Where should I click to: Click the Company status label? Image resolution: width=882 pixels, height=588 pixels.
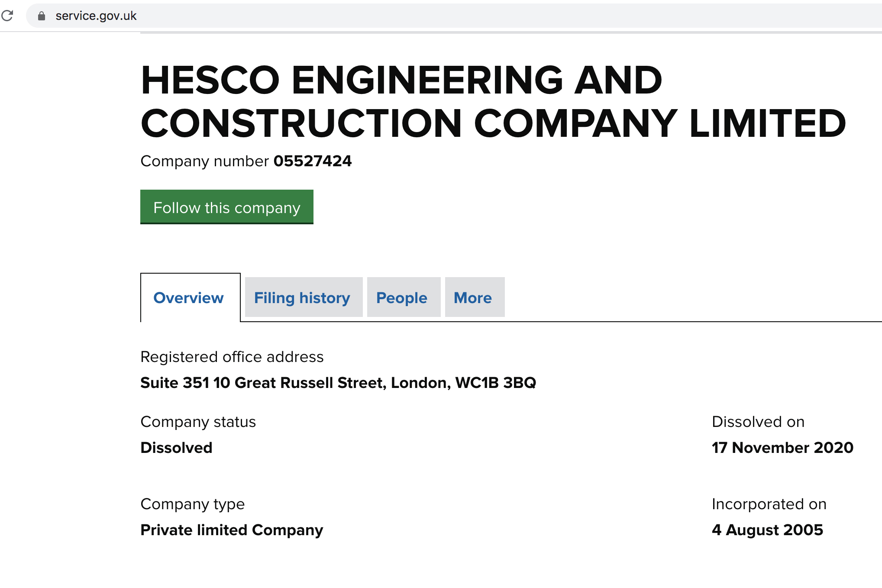click(x=198, y=422)
